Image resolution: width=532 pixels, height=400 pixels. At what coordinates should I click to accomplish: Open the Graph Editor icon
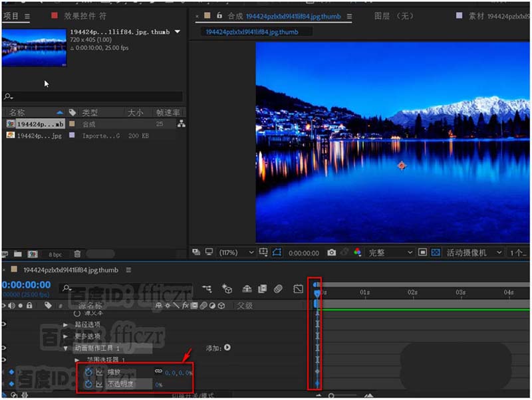click(298, 289)
